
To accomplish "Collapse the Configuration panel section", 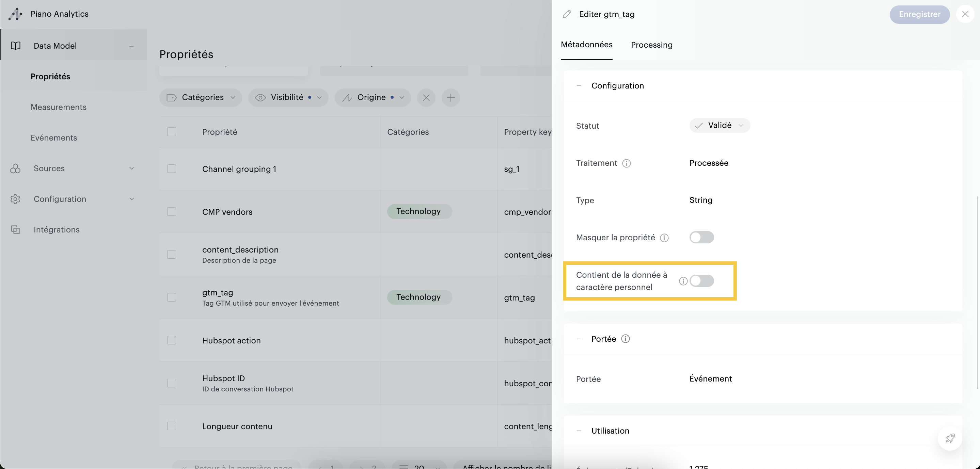I will coord(579,86).
